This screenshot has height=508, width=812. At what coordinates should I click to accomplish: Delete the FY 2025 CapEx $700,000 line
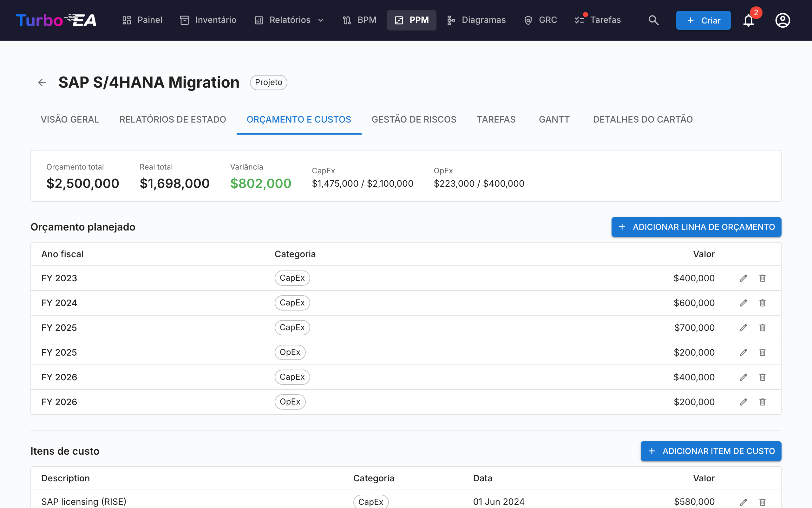[762, 328]
